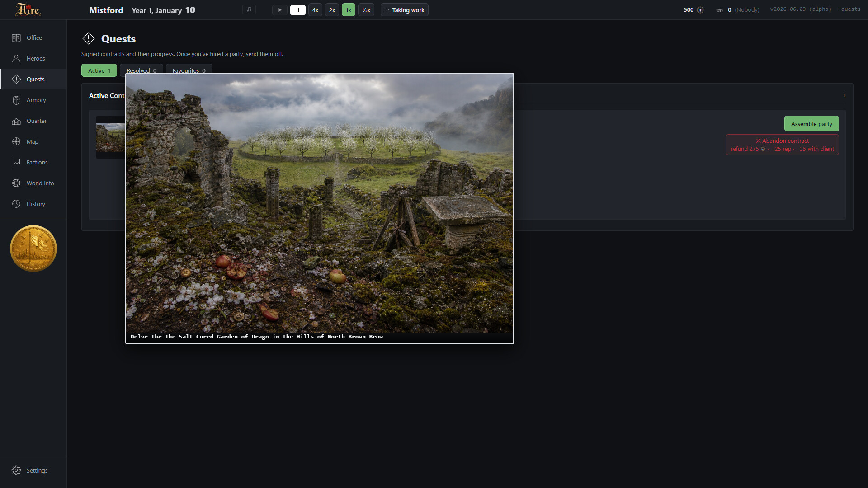Click the gold coin currency icon

pyautogui.click(x=700, y=10)
